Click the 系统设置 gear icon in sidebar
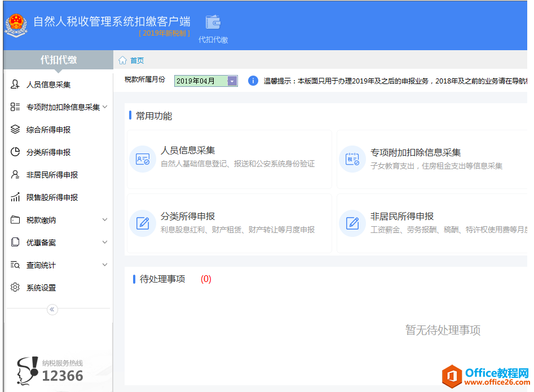Image resolution: width=534 pixels, height=392 pixels. pyautogui.click(x=15, y=288)
